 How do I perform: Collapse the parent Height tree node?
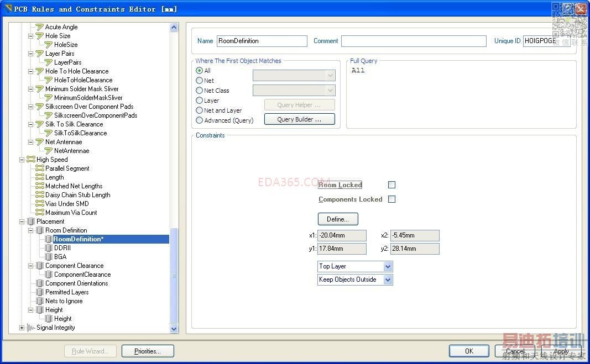pyautogui.click(x=31, y=310)
